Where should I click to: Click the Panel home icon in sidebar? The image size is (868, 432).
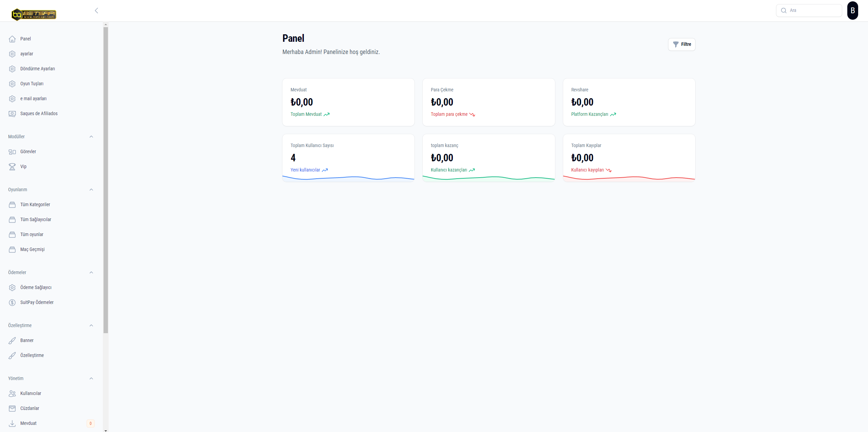(x=12, y=39)
